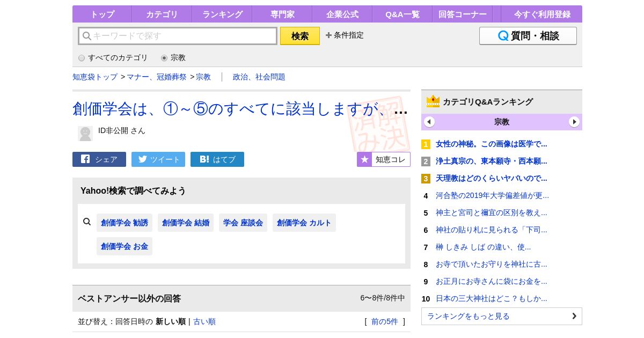Sort answers by 古い順
Screen dimensions: 644x338
[204, 321]
